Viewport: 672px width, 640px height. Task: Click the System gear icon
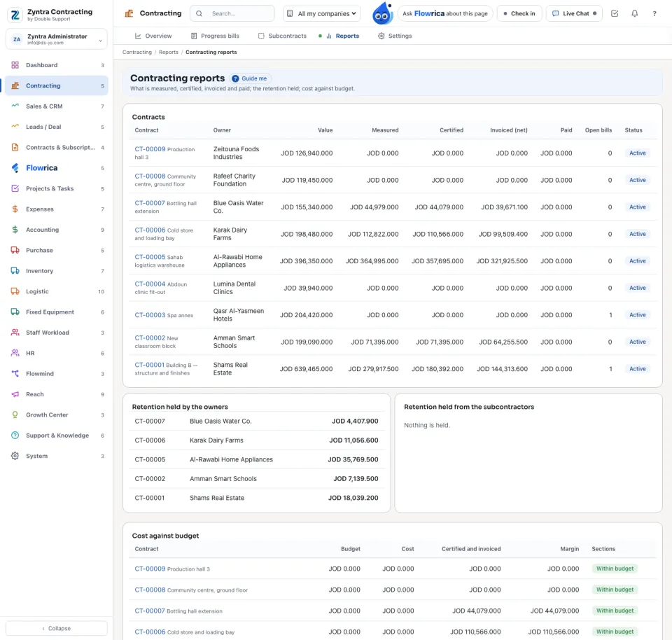pos(15,456)
